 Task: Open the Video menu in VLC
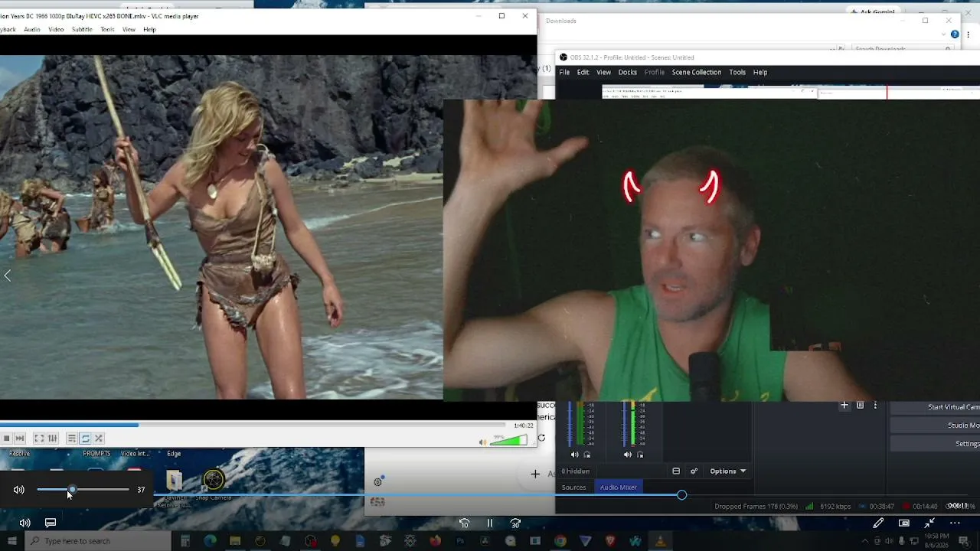[x=56, y=30]
